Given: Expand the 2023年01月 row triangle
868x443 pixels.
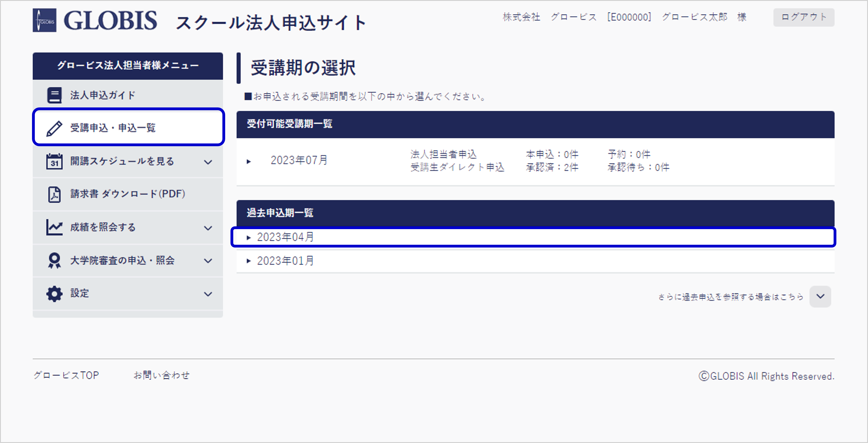Looking at the screenshot, I should click(249, 261).
